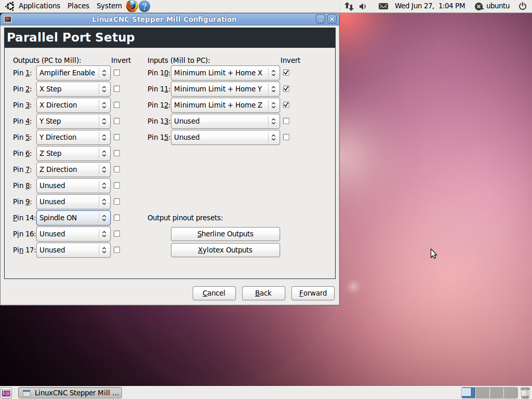This screenshot has width=532, height=399.
Task: Switch to the fourth workspace
Action: point(510,393)
